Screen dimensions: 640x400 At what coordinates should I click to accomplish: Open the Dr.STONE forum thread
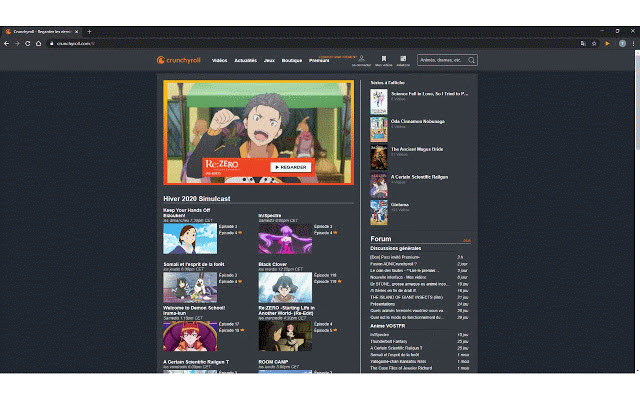[x=406, y=283]
